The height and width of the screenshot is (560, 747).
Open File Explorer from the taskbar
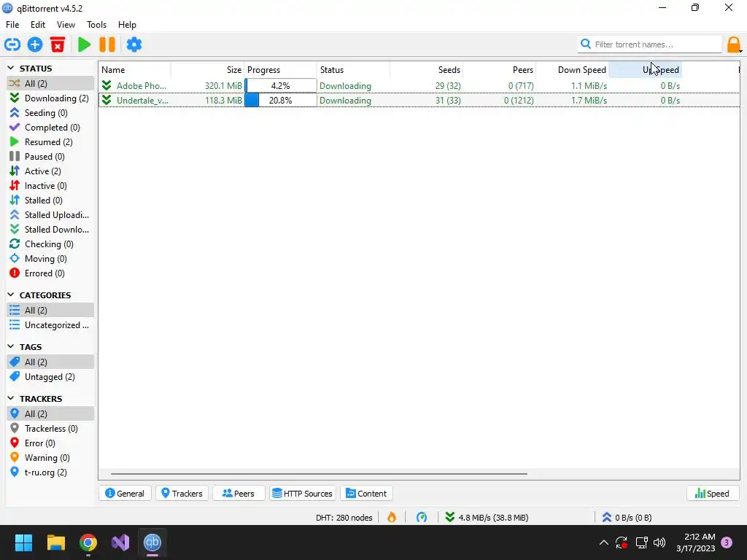(55, 542)
